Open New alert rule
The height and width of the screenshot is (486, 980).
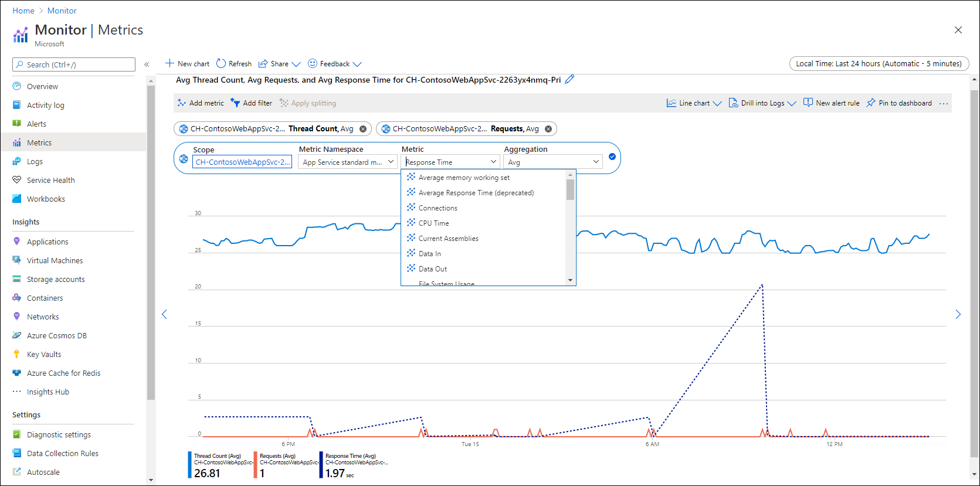click(x=831, y=103)
